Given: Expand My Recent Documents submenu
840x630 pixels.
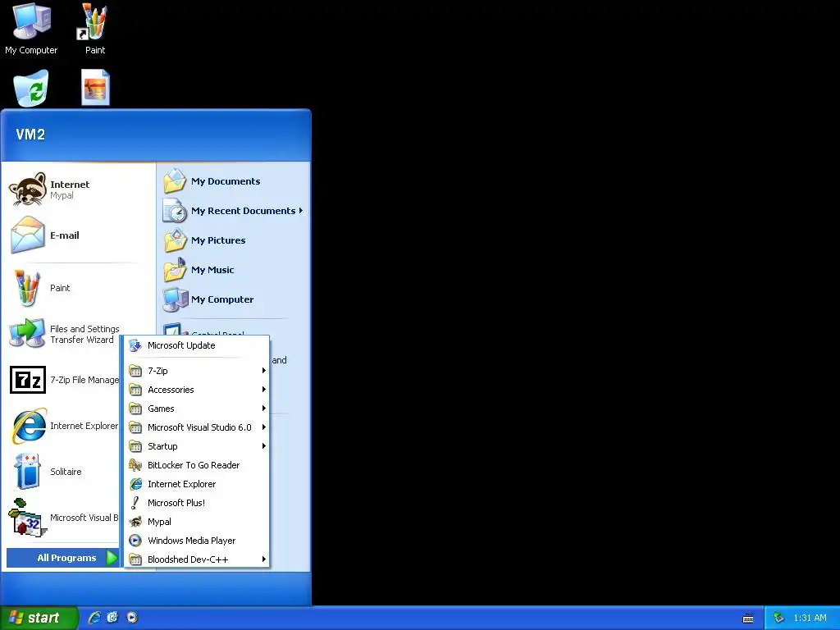Looking at the screenshot, I should pos(234,211).
